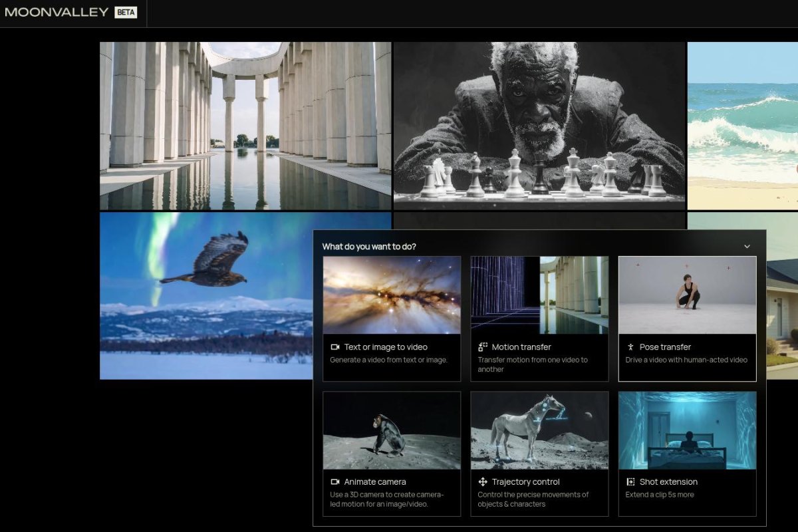Choose Pose transfer option
This screenshot has width=798, height=532.
[665, 347]
